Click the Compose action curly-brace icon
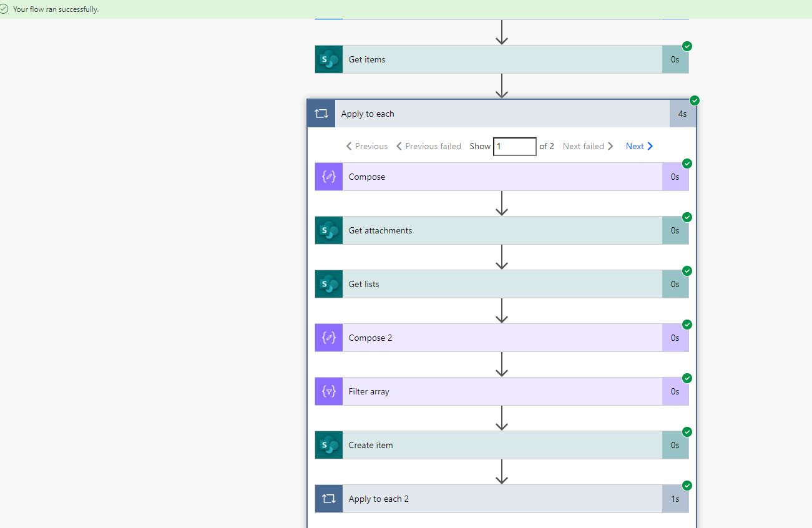 329,177
